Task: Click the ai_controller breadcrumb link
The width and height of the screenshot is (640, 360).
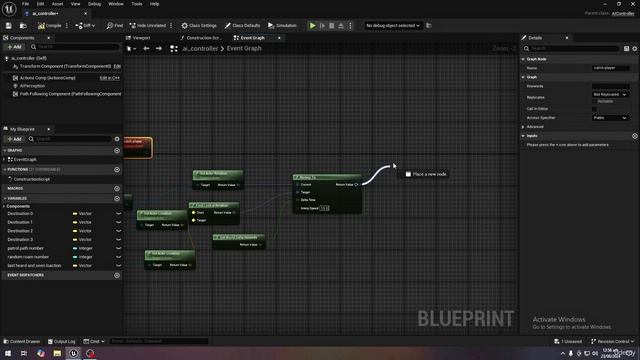Action: point(200,49)
